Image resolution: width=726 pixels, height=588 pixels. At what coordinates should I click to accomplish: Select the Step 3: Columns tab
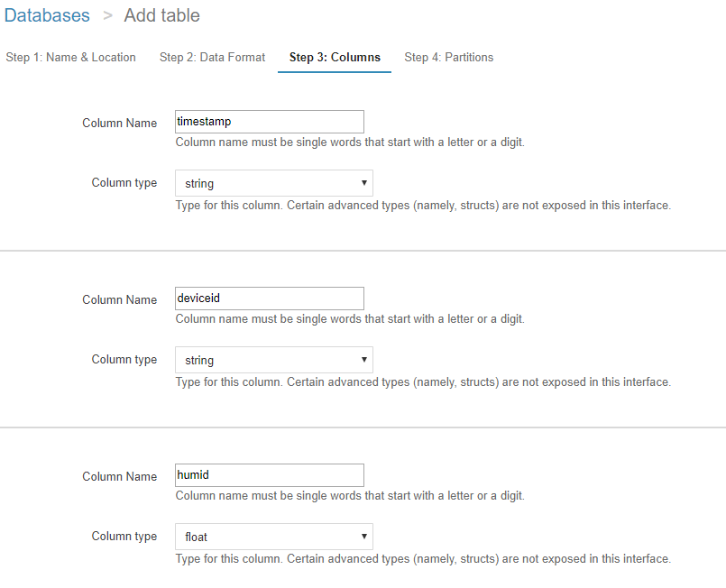pyautogui.click(x=334, y=57)
